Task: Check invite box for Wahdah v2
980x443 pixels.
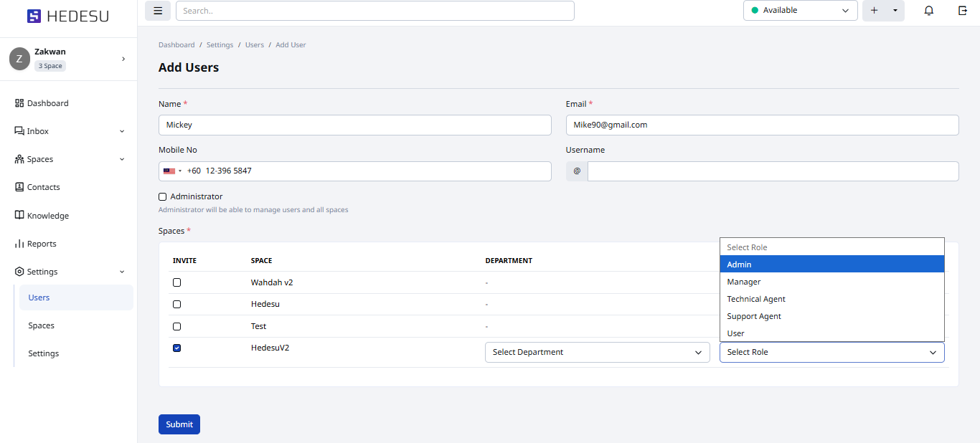Action: pos(177,282)
